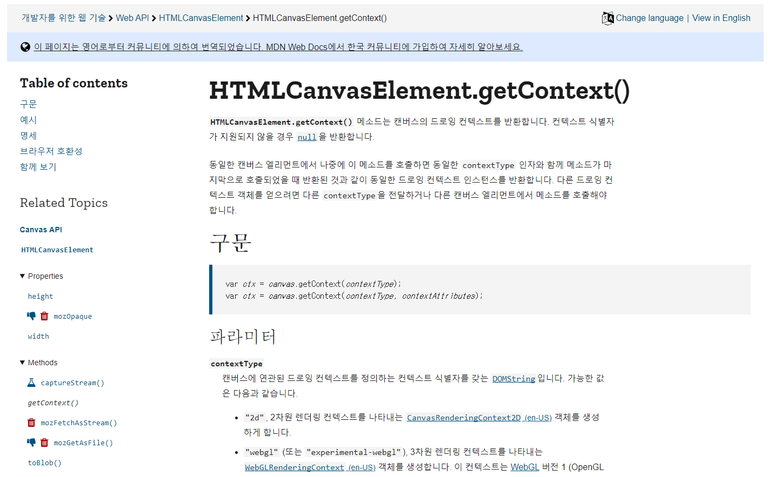Open the height property link
This screenshot has height=477, width=768.
coord(40,296)
